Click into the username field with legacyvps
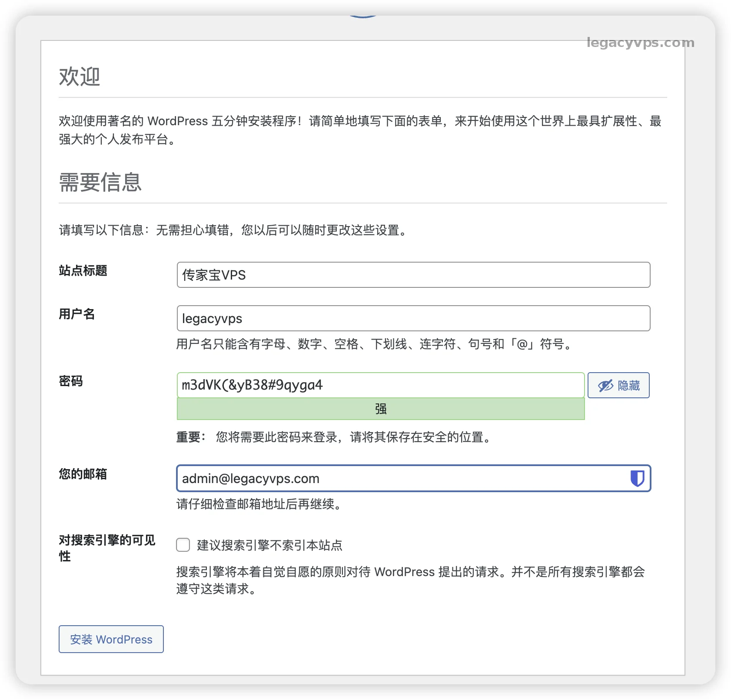Screen dimensions: 731x700 [x=413, y=318]
